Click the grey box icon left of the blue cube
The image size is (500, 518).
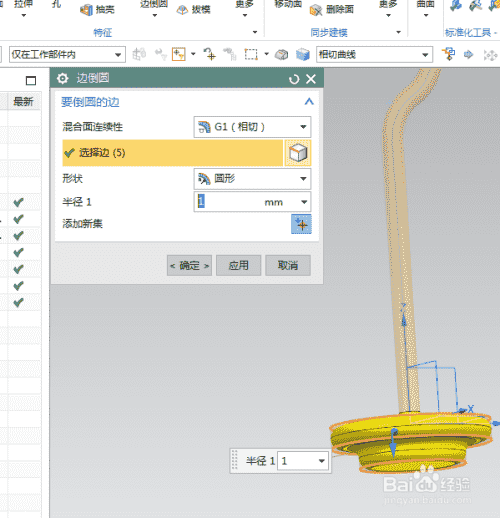282,54
